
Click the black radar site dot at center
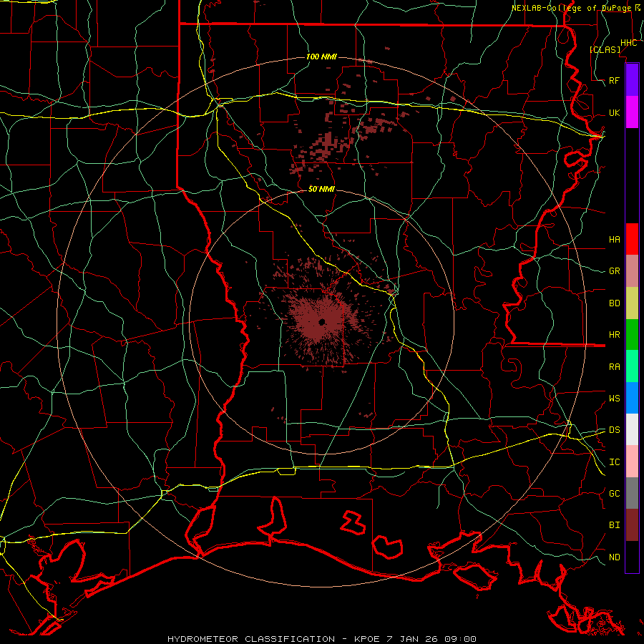point(322,321)
